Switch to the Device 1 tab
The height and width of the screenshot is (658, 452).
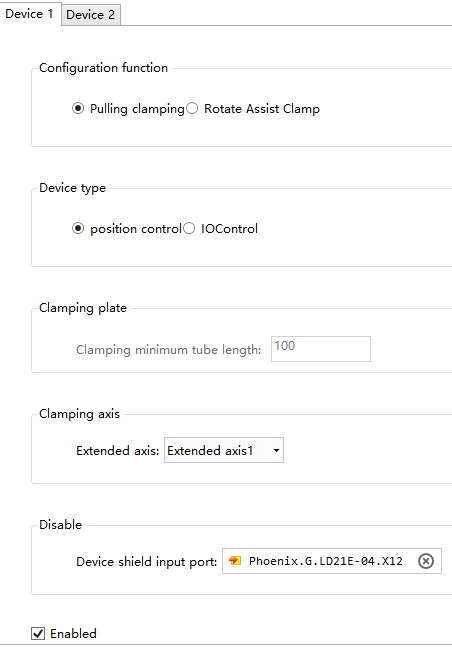click(30, 14)
